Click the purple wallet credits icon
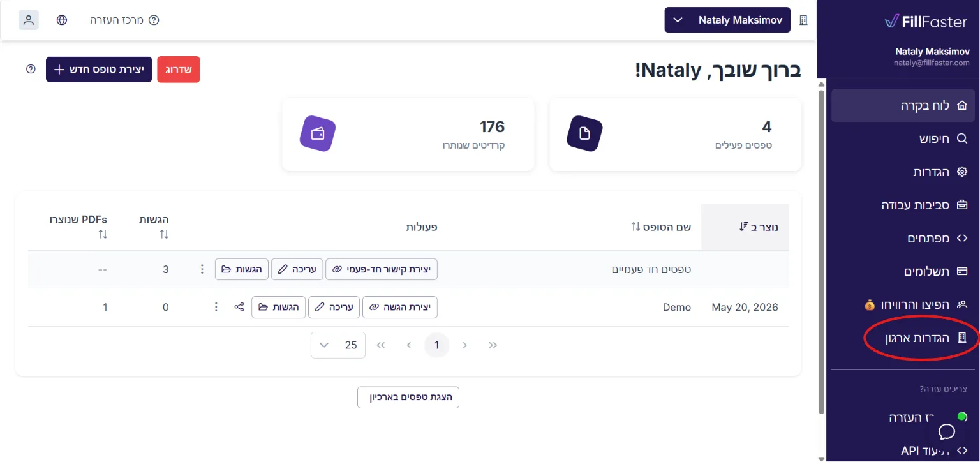 coord(318,134)
